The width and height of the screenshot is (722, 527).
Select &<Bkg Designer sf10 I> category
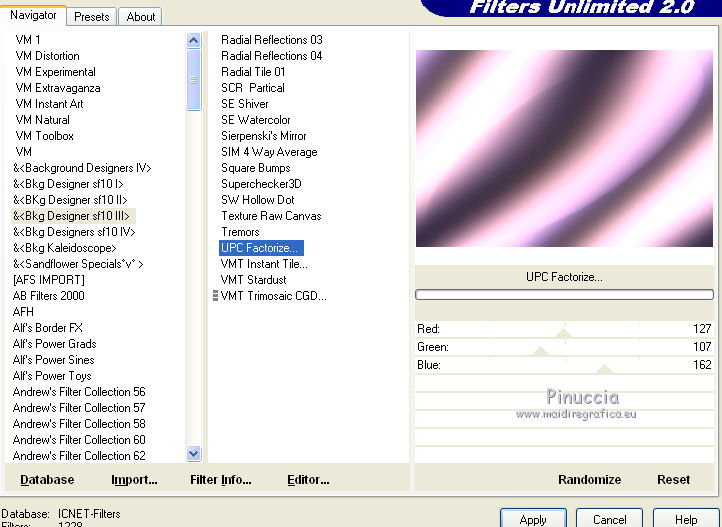pyautogui.click(x=68, y=184)
